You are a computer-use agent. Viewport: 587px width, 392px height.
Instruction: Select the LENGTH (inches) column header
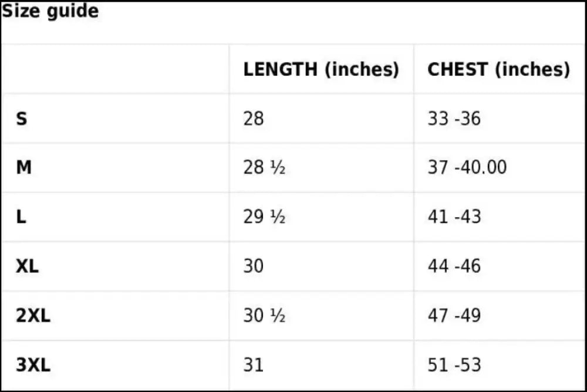click(x=321, y=69)
